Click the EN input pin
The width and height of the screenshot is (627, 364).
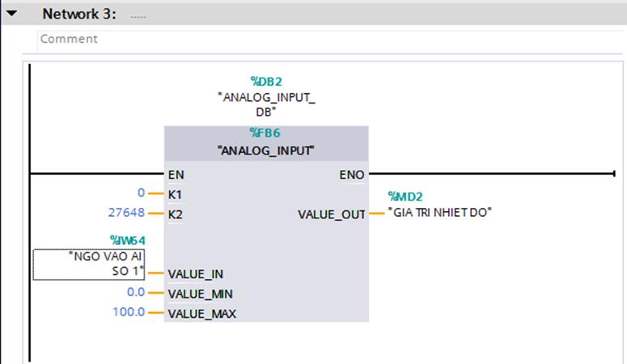click(x=176, y=174)
